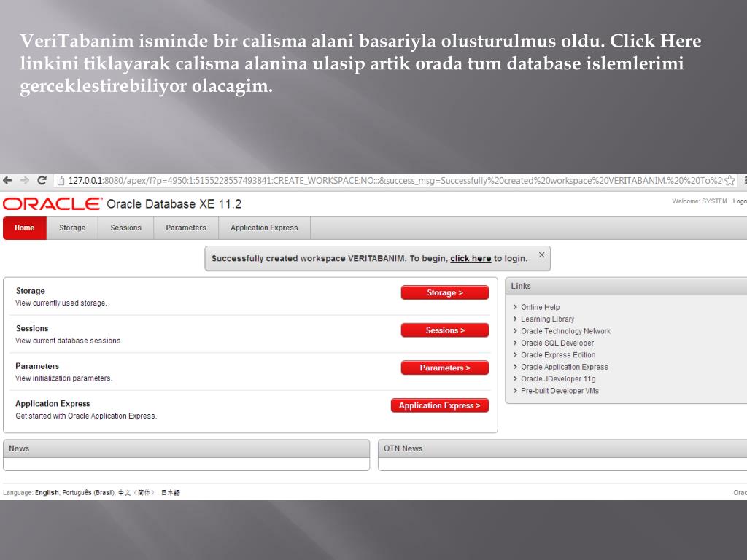Image resolution: width=747 pixels, height=560 pixels.
Task: Click the red Parameters > button
Action: [445, 367]
